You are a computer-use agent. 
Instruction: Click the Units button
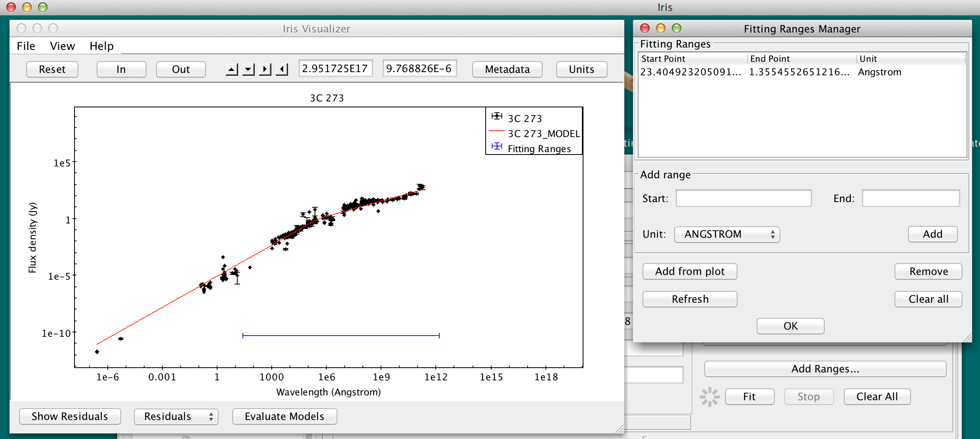pyautogui.click(x=582, y=69)
